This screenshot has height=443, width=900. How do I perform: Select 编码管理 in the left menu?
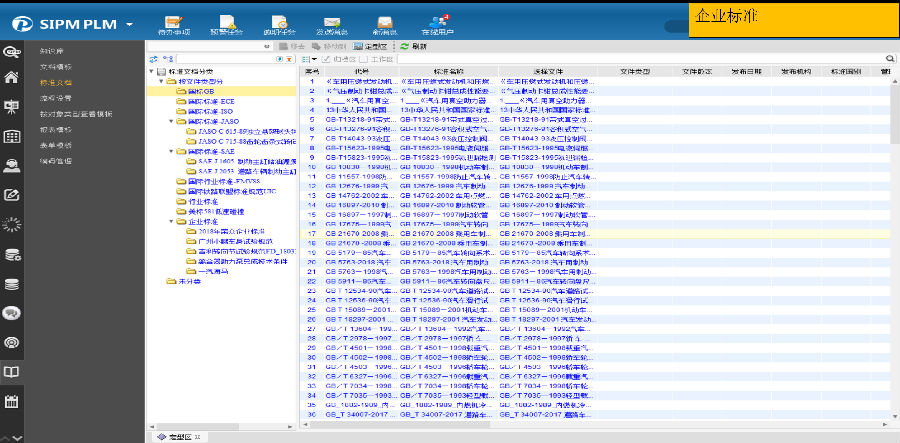(x=55, y=160)
